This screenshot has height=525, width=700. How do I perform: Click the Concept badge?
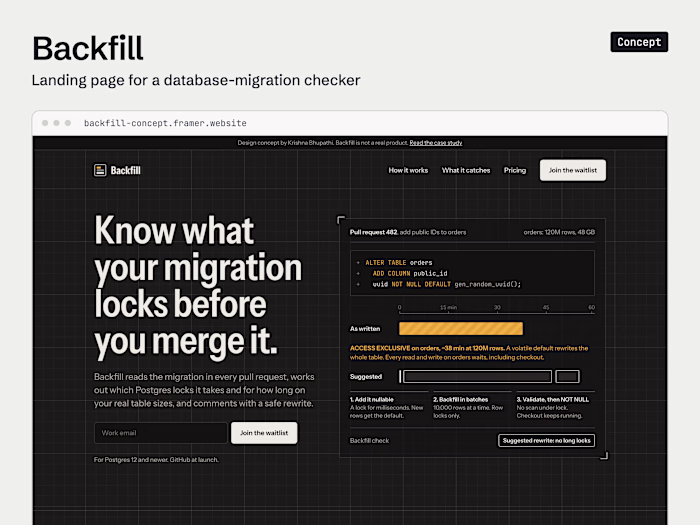[x=639, y=42]
